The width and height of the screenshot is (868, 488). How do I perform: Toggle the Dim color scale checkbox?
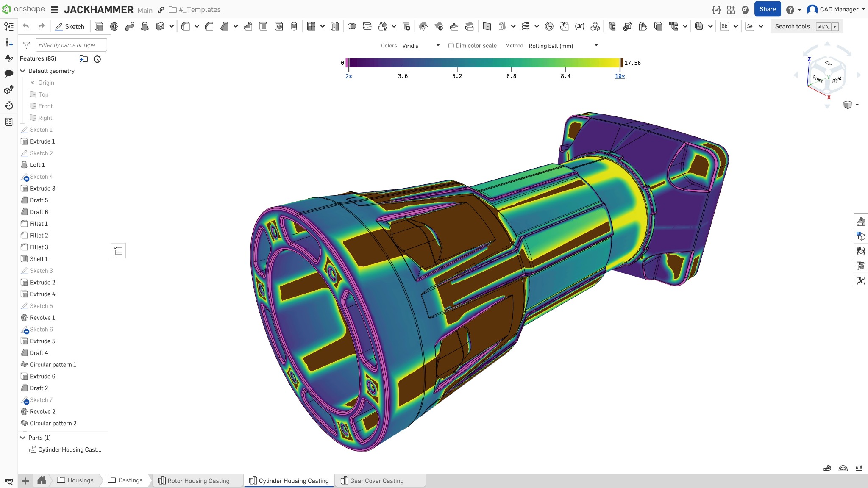451,46
